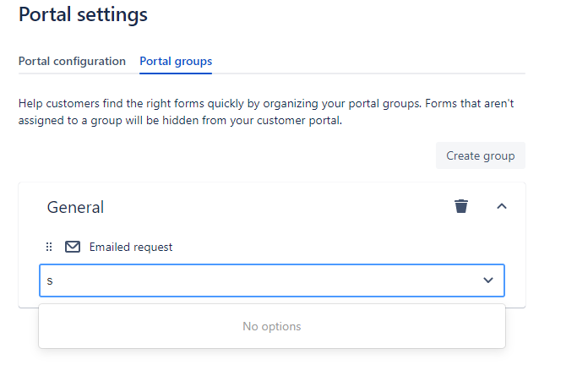Image resolution: width=577 pixels, height=392 pixels.
Task: Grab the drag handle beside Emailed request
Action: pyautogui.click(x=49, y=247)
